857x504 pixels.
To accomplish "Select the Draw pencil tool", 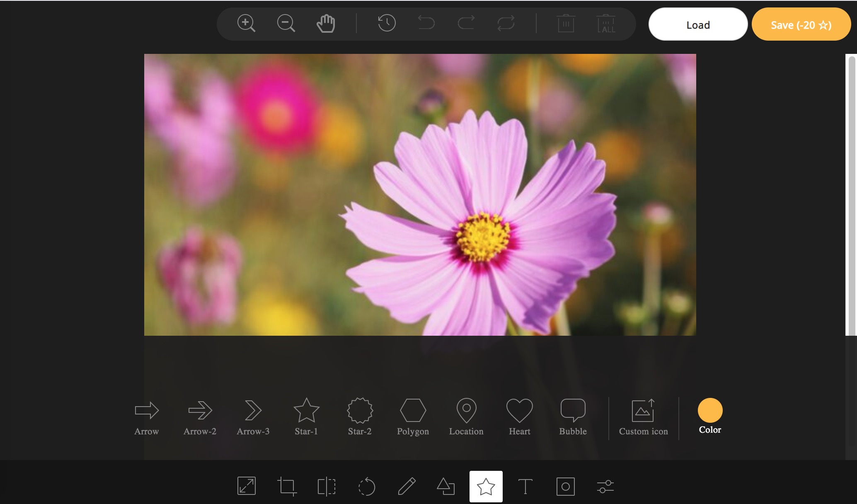I will 407,486.
